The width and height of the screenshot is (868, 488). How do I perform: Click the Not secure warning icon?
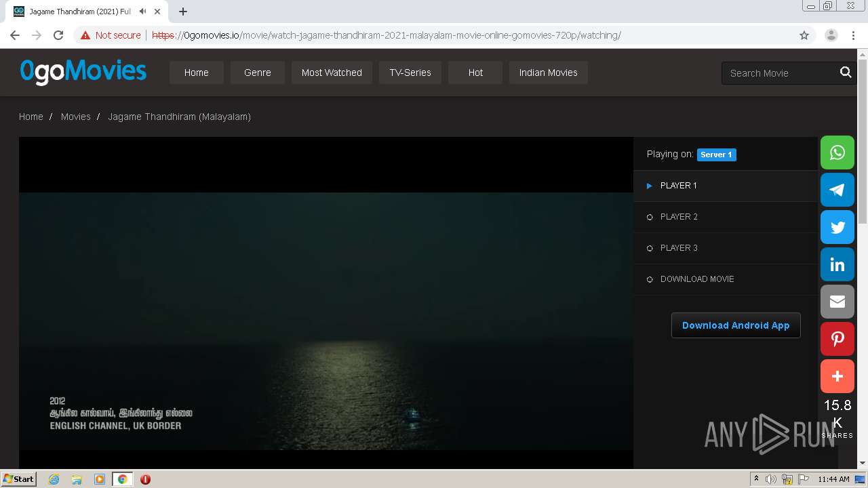pyautogui.click(x=85, y=35)
